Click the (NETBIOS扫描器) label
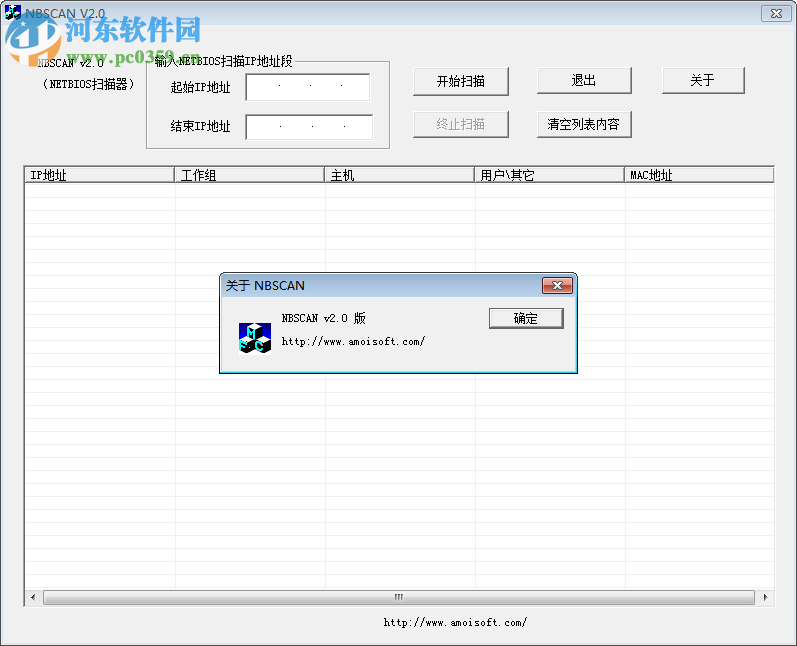Screen dimensions: 797x646 [88, 84]
